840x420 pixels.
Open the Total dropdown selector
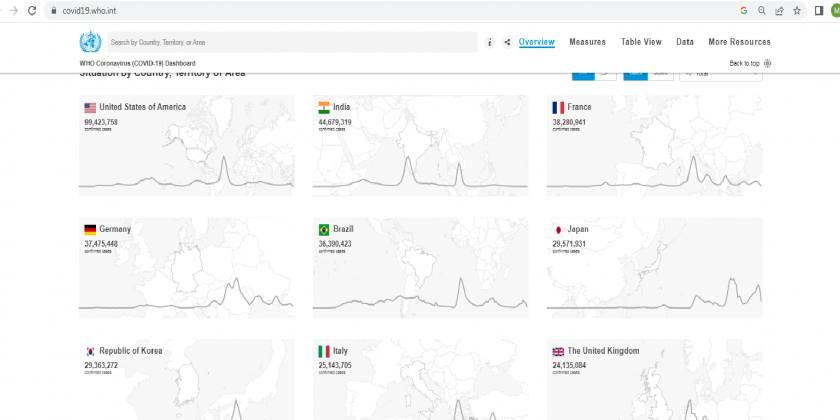point(720,73)
